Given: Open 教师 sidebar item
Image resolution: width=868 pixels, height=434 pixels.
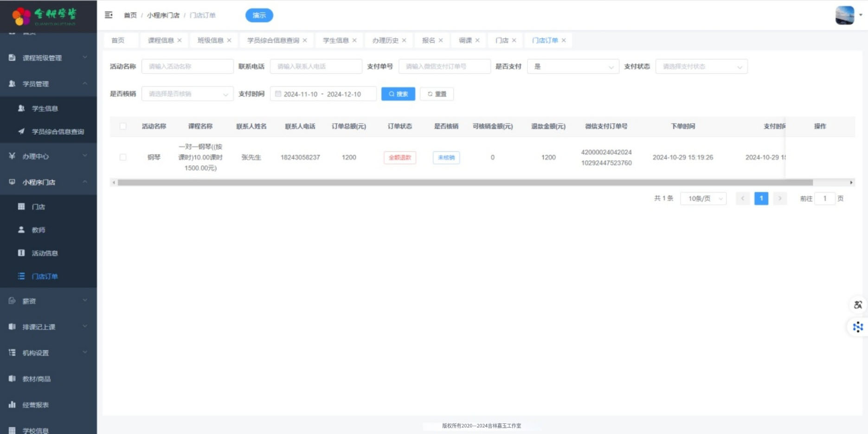Looking at the screenshot, I should (38, 230).
